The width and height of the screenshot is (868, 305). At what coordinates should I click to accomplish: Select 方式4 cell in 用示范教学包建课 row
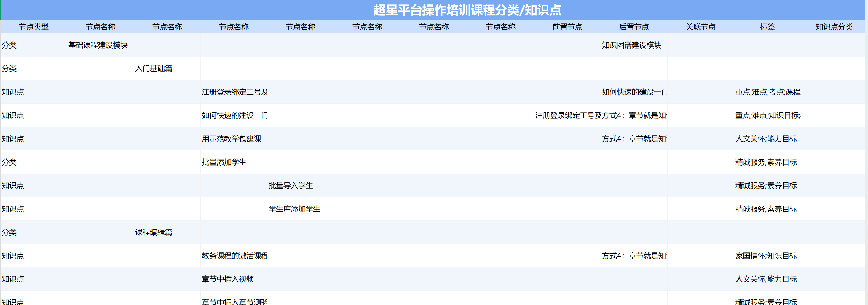click(634, 139)
